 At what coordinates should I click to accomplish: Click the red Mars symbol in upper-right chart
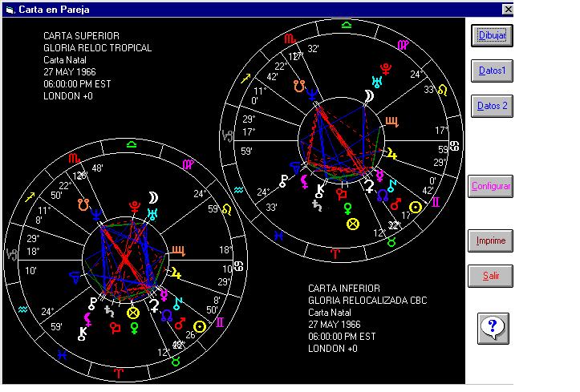point(395,204)
